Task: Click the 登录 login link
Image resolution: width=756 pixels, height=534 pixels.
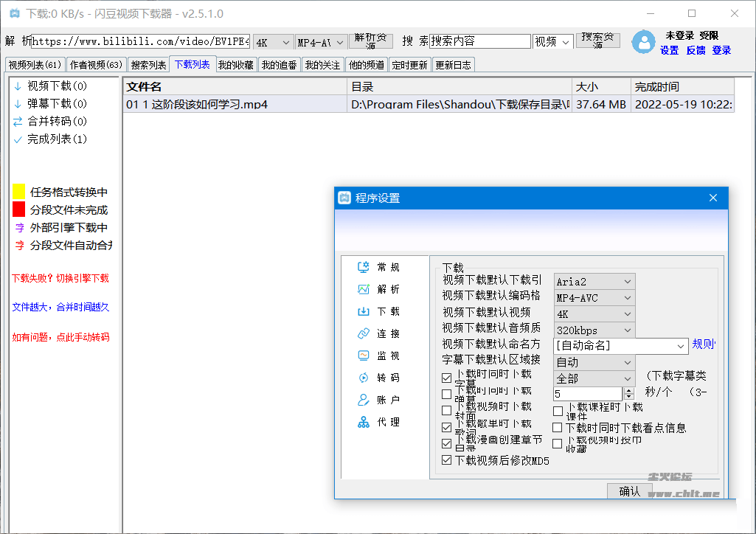Action: click(721, 50)
